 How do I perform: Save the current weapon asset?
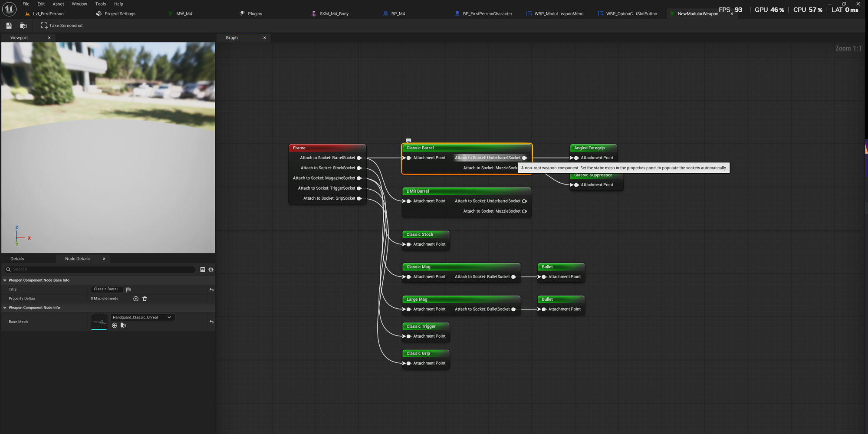9,26
